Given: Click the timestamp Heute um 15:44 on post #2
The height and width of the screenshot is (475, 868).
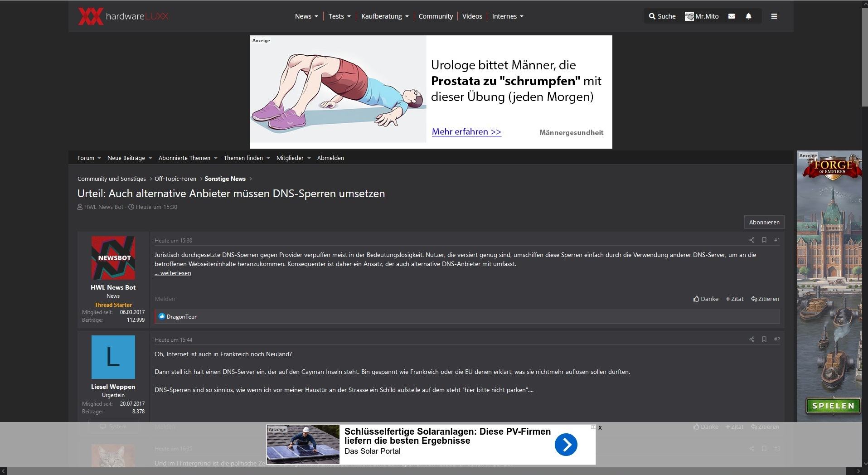Looking at the screenshot, I should click(x=173, y=339).
